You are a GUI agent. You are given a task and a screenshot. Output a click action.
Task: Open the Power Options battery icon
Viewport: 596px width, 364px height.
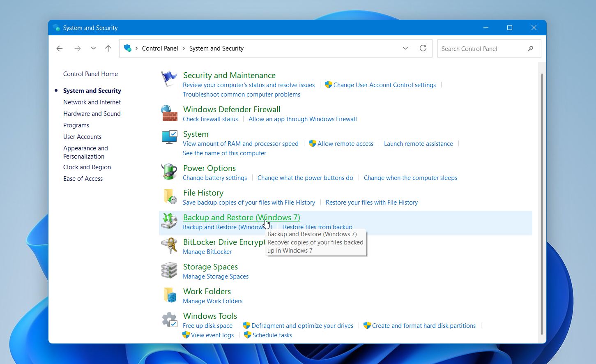point(169,172)
